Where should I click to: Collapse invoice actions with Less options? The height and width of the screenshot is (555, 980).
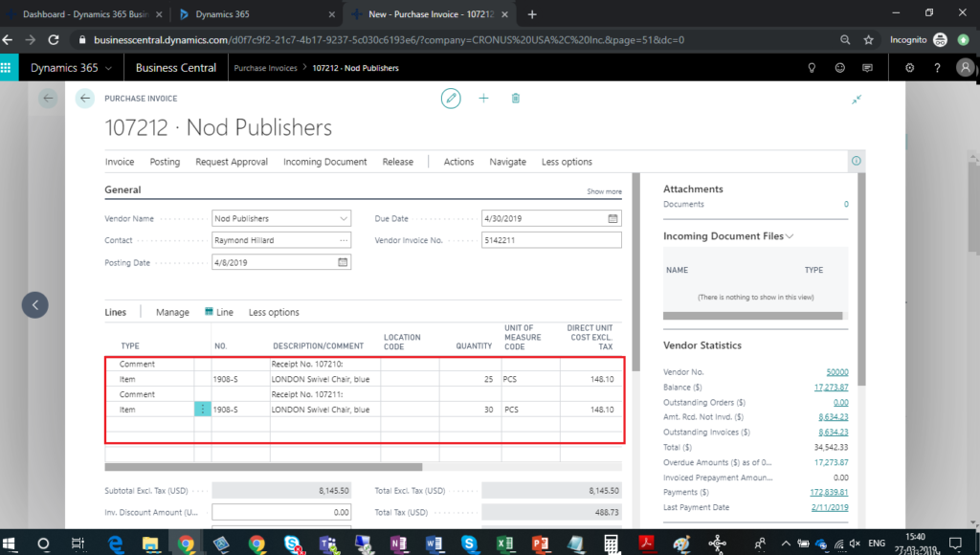pos(567,162)
